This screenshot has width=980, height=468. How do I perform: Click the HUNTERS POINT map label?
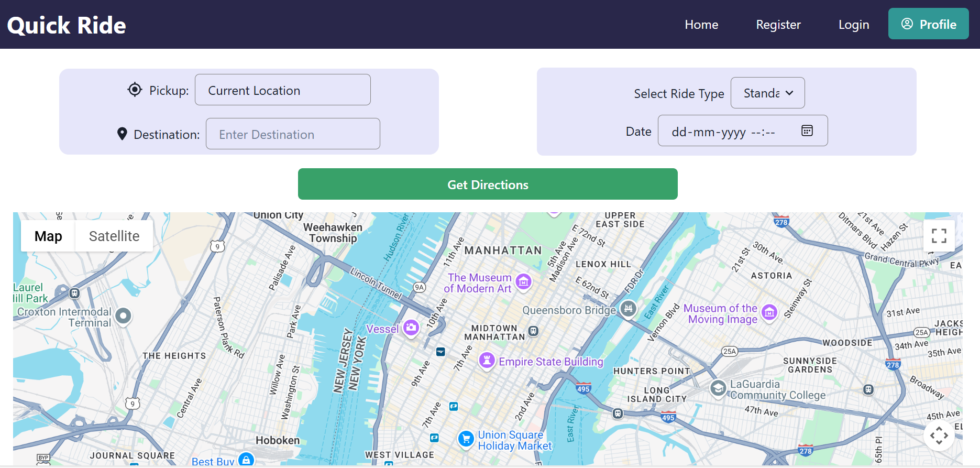(652, 371)
